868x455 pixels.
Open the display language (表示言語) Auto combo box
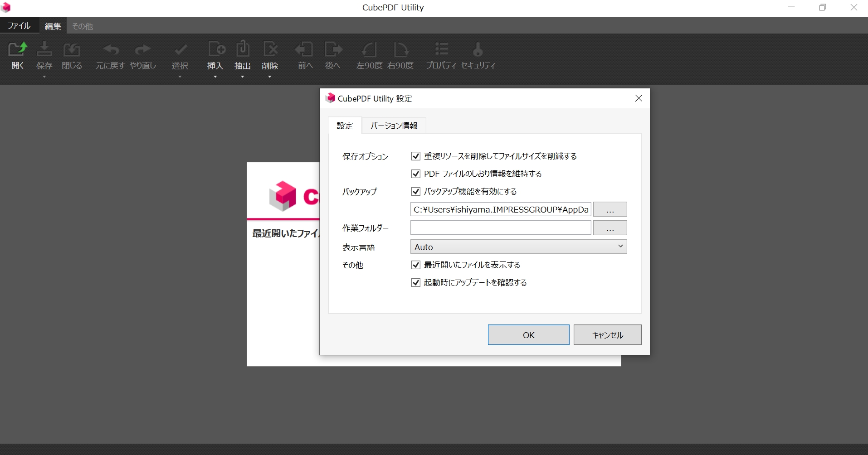[x=518, y=247]
